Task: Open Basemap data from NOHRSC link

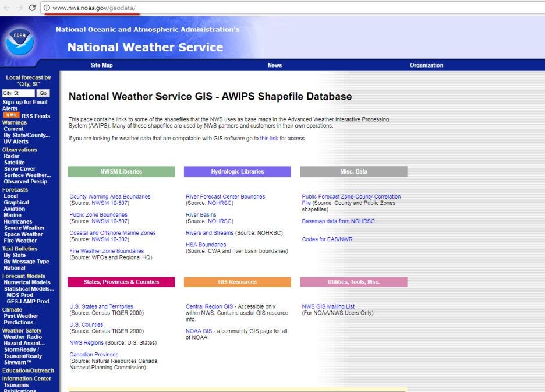Action: click(338, 221)
